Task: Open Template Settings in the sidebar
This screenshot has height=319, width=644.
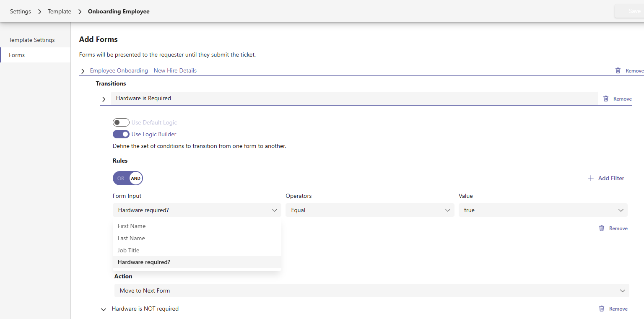Action: pos(32,40)
